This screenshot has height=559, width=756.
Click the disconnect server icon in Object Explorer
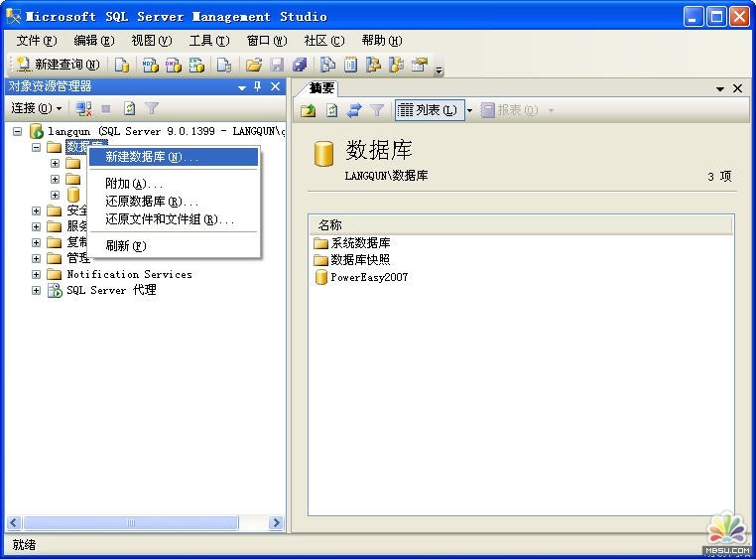click(x=84, y=108)
